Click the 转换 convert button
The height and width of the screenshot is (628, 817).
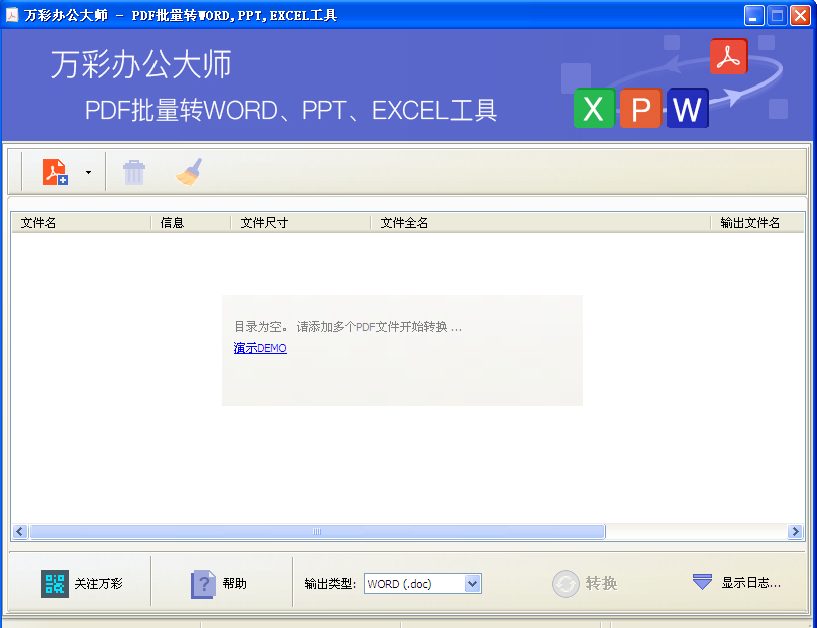pyautogui.click(x=585, y=583)
